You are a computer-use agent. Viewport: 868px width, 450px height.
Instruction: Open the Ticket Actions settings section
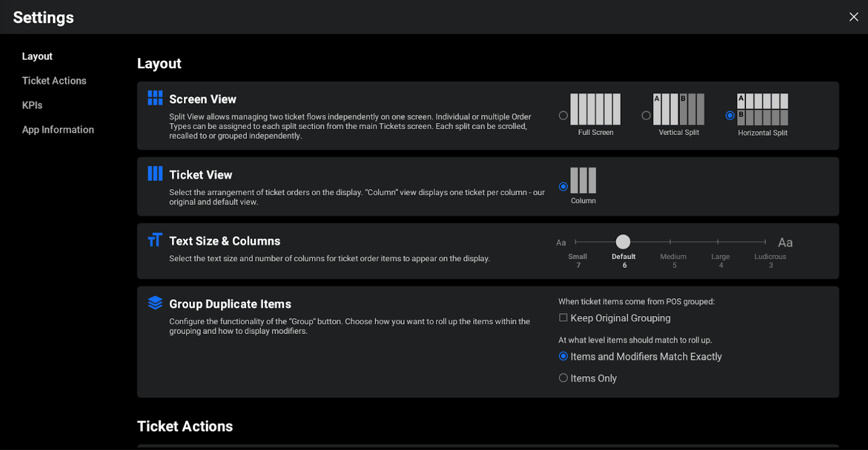tap(54, 81)
